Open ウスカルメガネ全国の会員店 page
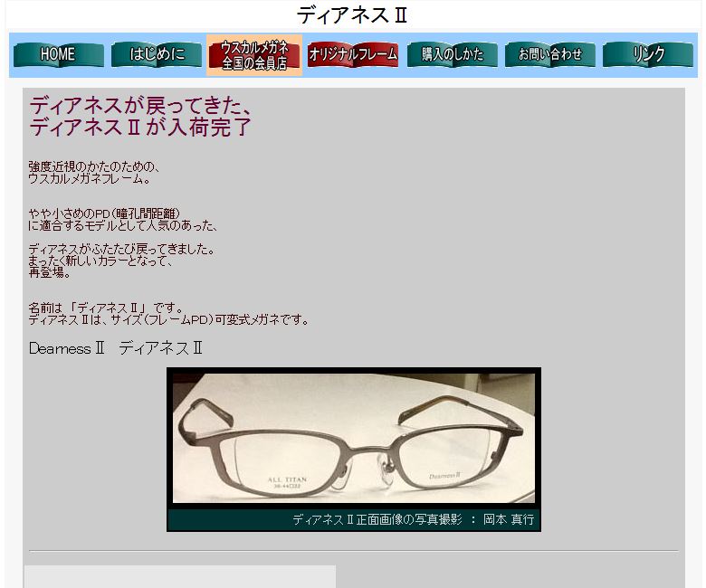 [254, 55]
